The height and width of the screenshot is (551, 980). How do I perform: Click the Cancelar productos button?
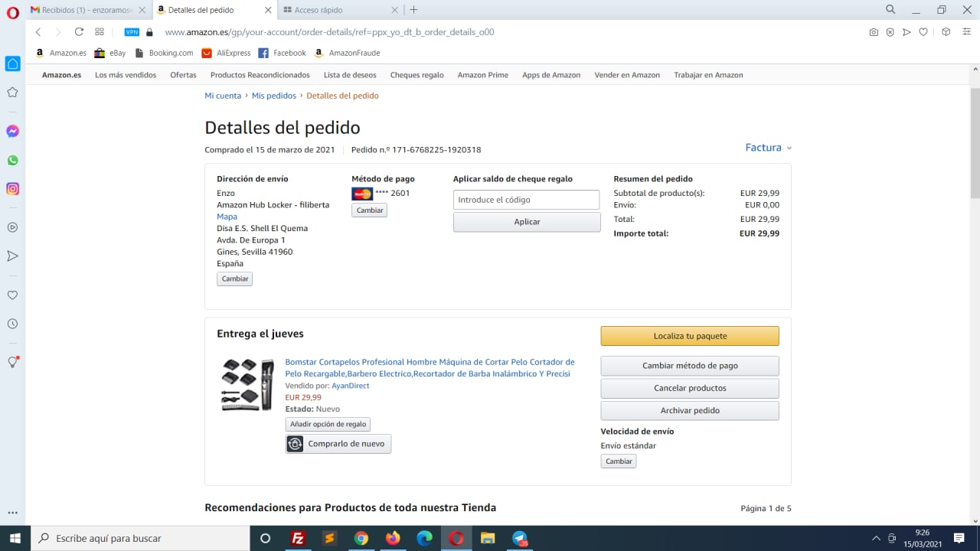[689, 388]
